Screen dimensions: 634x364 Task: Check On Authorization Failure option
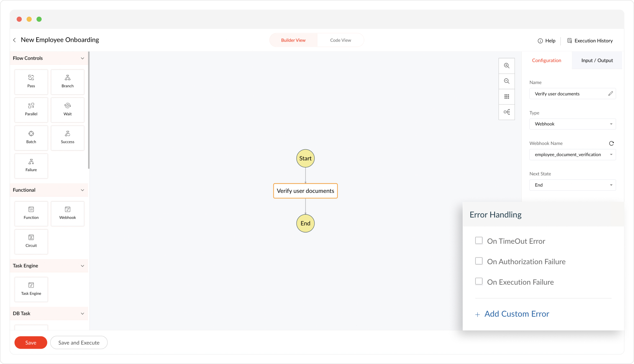click(479, 261)
